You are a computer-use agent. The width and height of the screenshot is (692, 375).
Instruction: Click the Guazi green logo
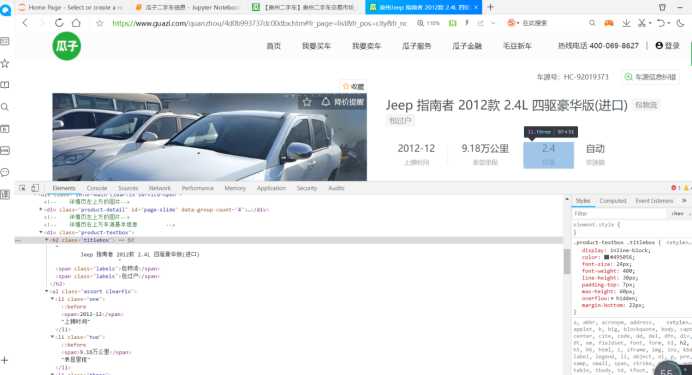pos(67,45)
